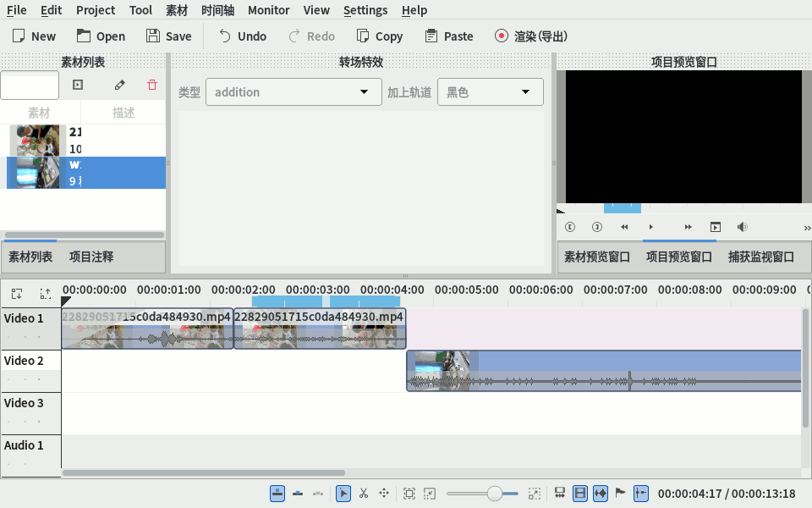812x508 pixels.
Task: Open the 类型 addition dropdown
Action: click(x=294, y=92)
